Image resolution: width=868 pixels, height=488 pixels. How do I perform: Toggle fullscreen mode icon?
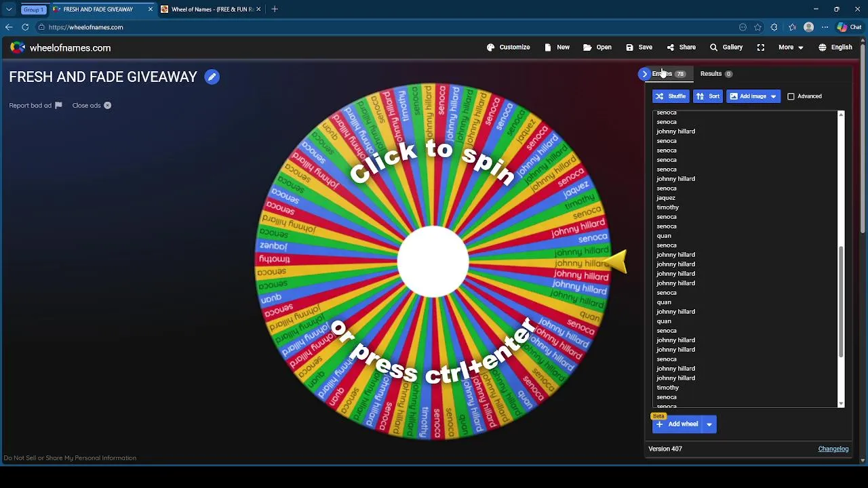761,47
